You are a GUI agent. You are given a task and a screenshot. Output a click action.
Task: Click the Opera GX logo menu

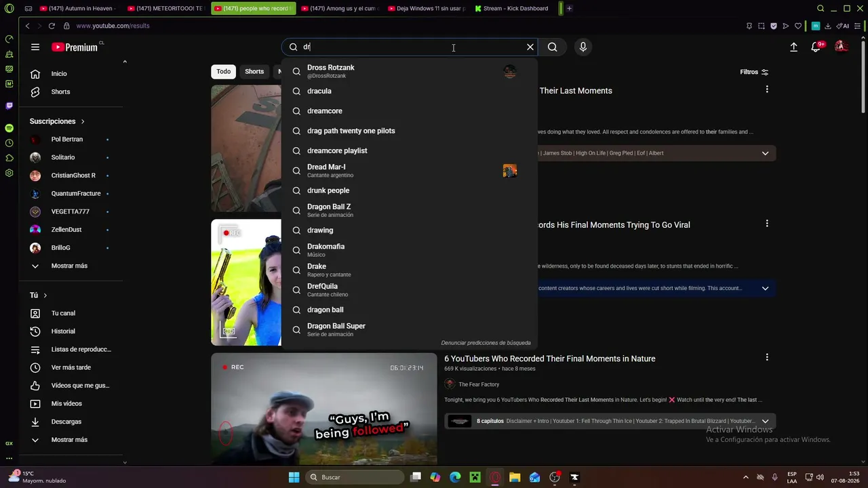tap(9, 9)
